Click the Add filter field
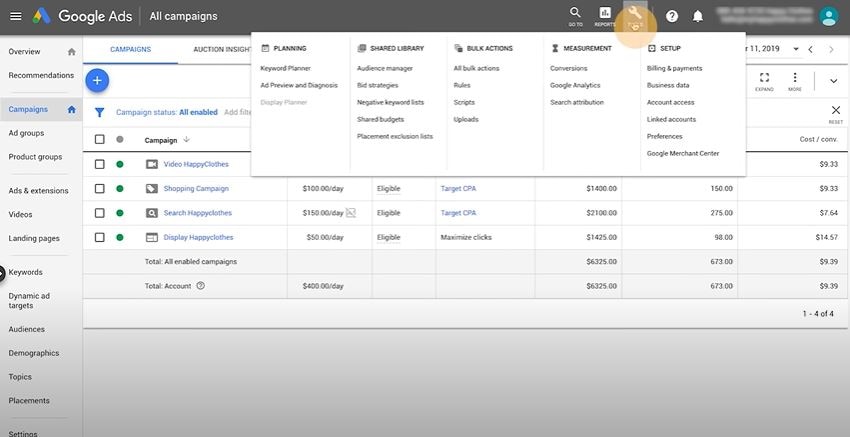The width and height of the screenshot is (850, 437). click(237, 112)
